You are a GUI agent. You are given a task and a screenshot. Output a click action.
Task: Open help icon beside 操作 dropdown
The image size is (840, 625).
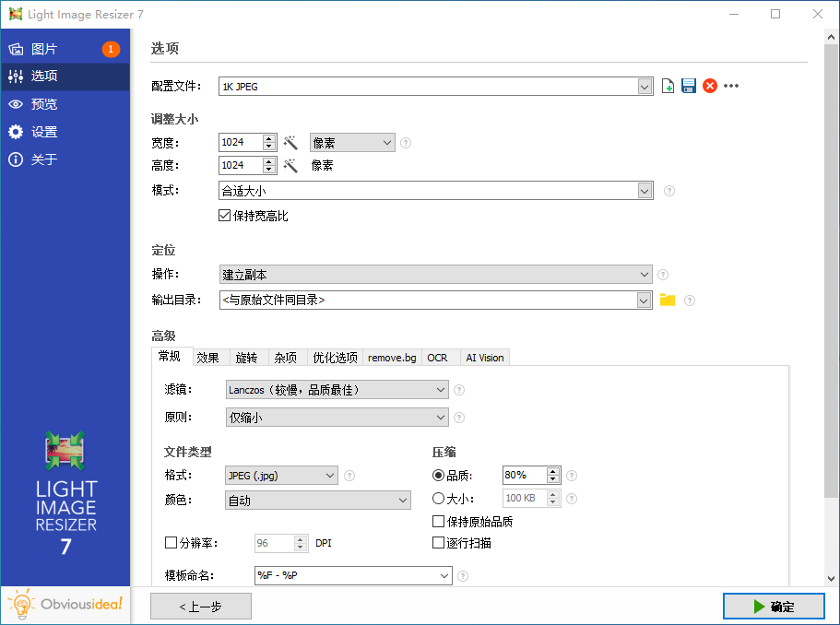tap(663, 275)
